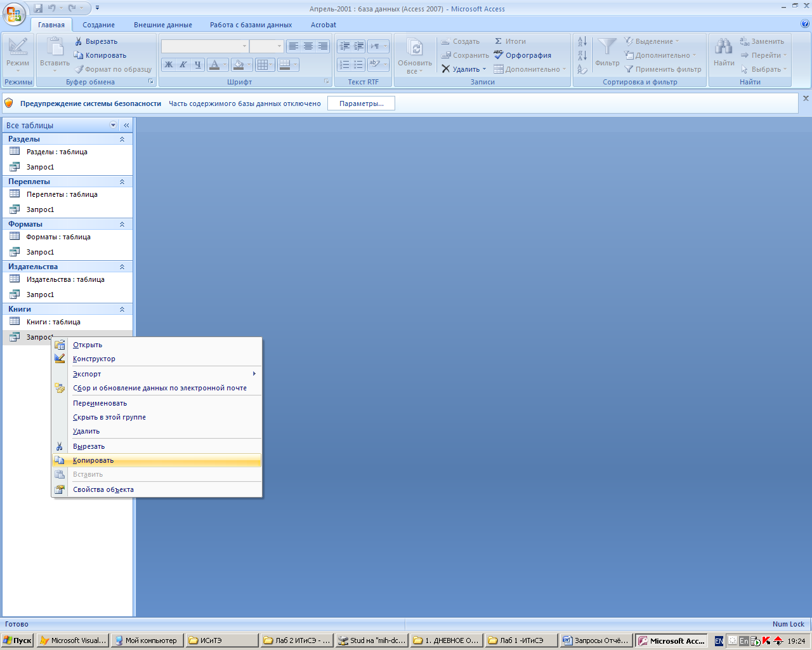Screen dimensions: 812x650
Task: Click the Найти binoculars icon
Action: 724,47
